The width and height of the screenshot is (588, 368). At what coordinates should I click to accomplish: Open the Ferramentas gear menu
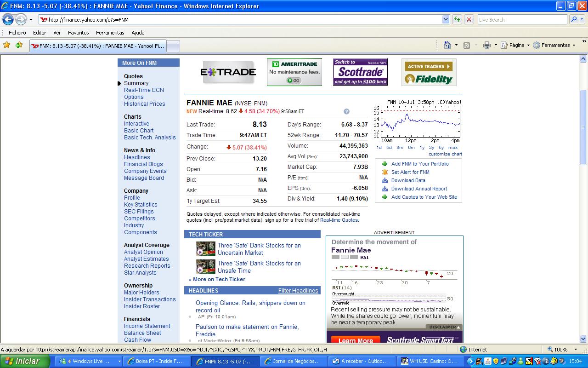[554, 45]
